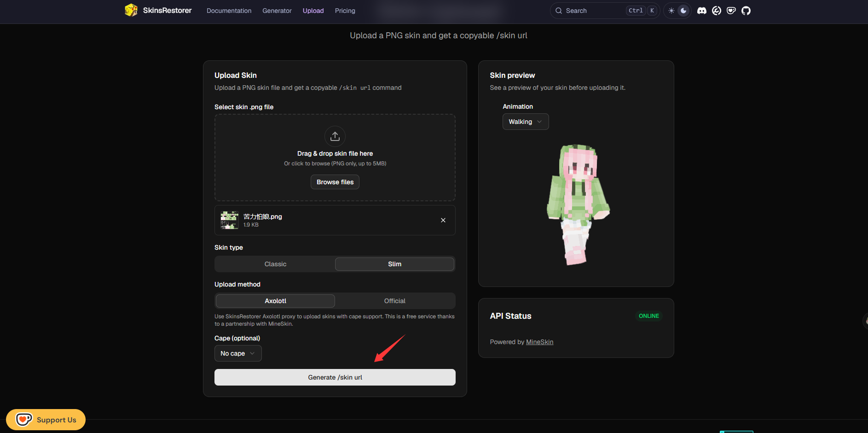This screenshot has width=868, height=433.
Task: Click the ONLINE API status badge
Action: tap(649, 316)
